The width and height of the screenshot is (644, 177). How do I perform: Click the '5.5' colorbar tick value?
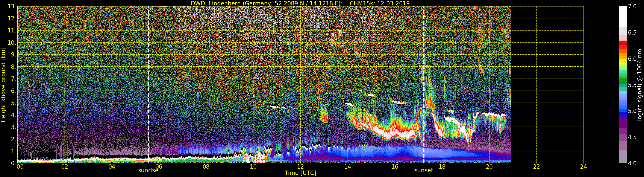pyautogui.click(x=632, y=85)
